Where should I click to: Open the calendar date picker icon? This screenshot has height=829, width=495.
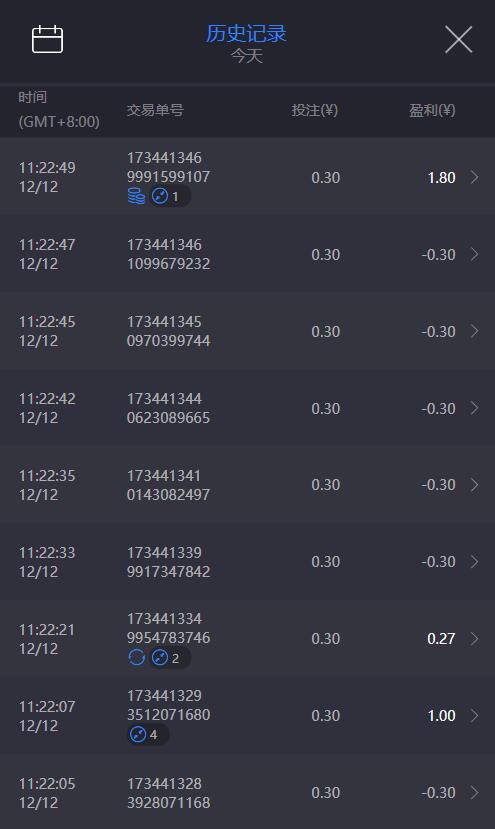coord(48,39)
